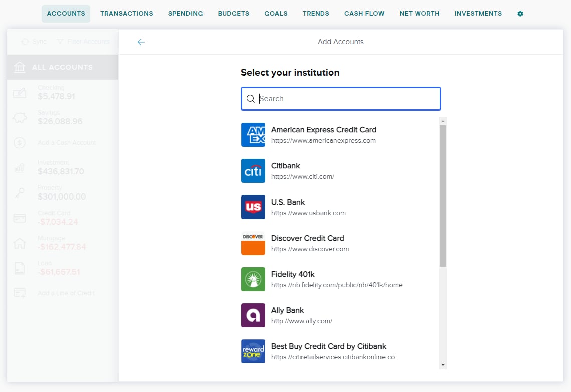Select Best Buy Credit Card by Citibank
571x392 pixels.
[x=328, y=346]
